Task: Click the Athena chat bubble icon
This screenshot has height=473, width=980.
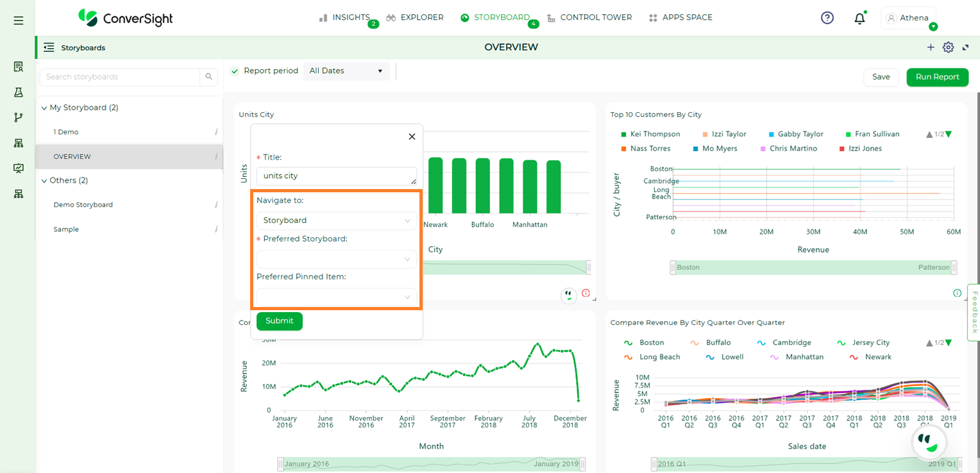Action: coord(929,443)
